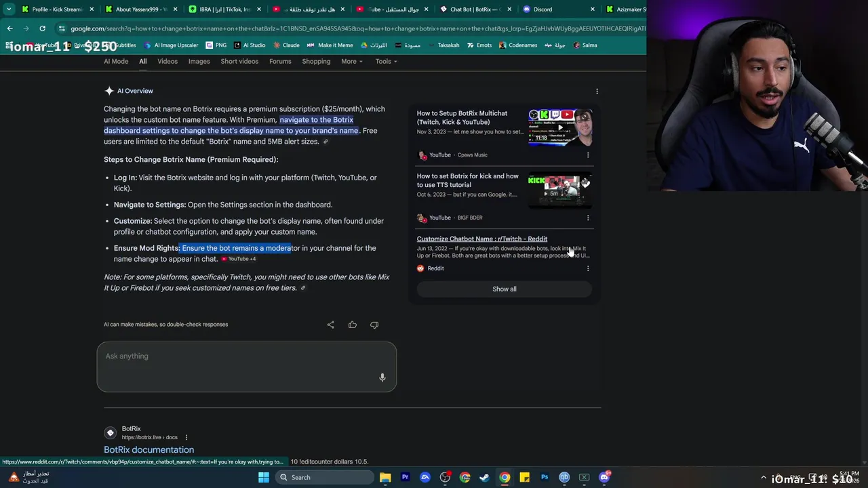
Task: Open the Codenames bookmark
Action: click(518, 45)
